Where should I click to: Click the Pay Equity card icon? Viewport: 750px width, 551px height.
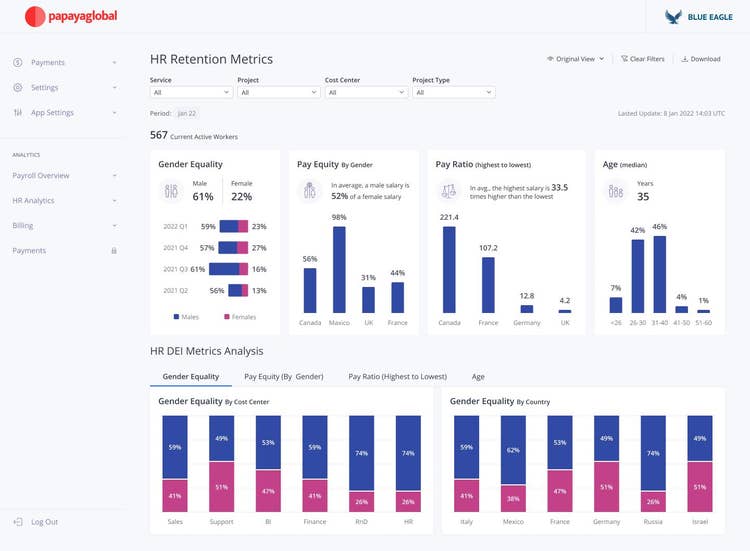click(309, 190)
